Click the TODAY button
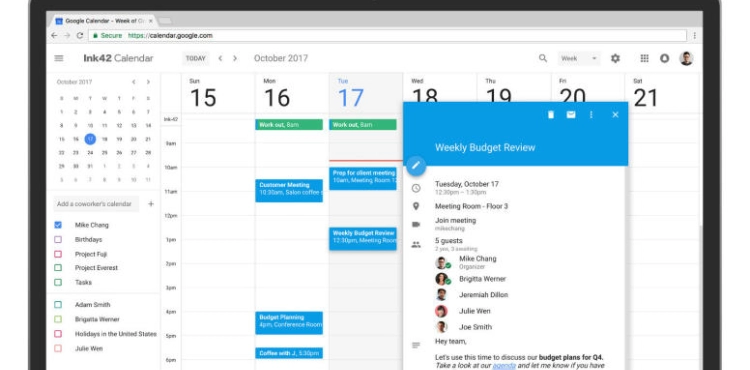The width and height of the screenshot is (750, 370). pos(196,58)
